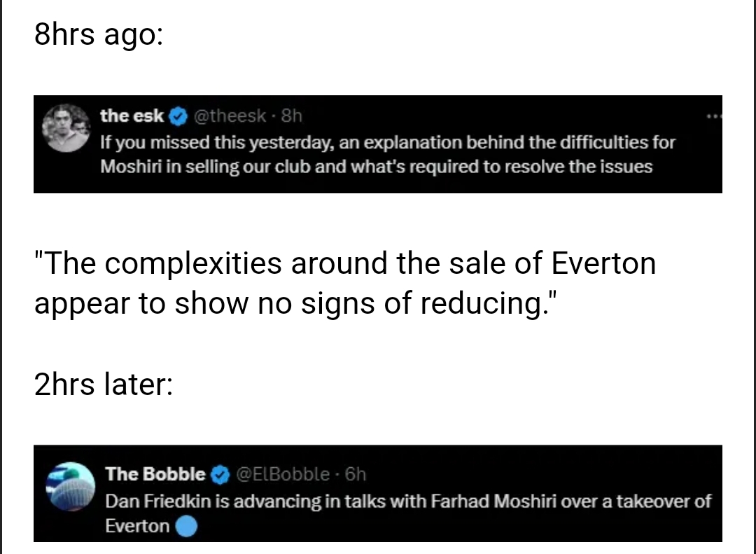Click the blue circle emoji after Everton
Viewport: 756px width, 554px height.
click(x=185, y=526)
